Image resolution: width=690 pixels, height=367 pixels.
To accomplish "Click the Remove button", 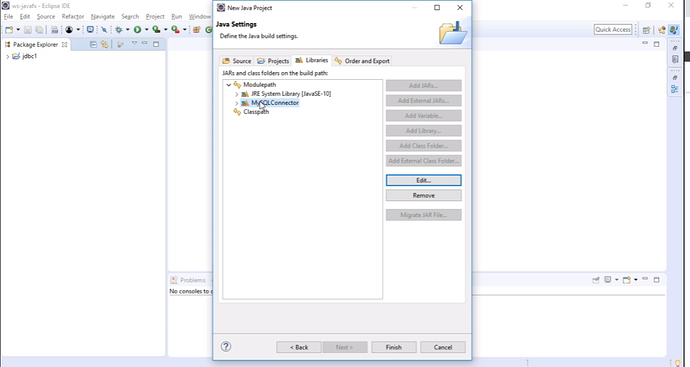I will pos(423,195).
